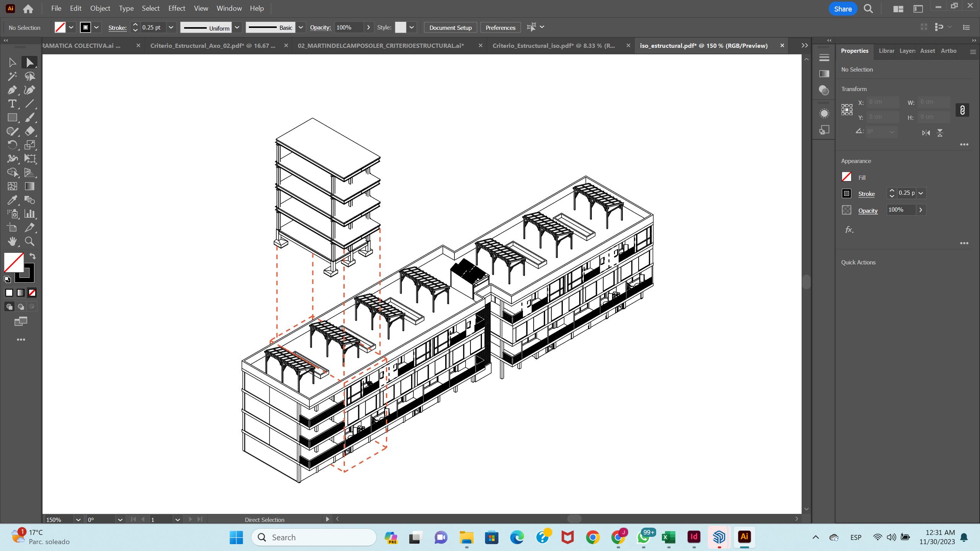
Task: Select the Magic Wand tool
Action: point(12,77)
